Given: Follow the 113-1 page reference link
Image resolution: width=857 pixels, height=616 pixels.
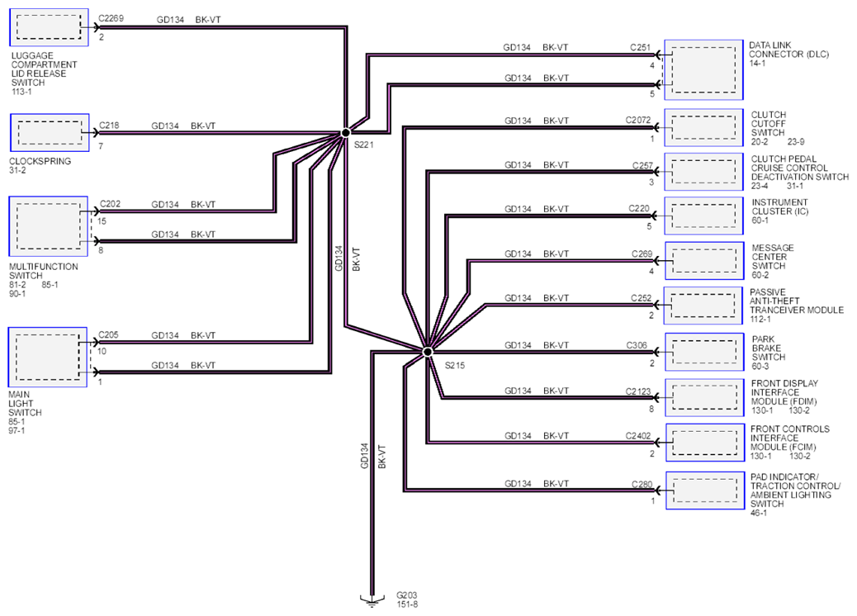Looking at the screenshot, I should pos(21,92).
